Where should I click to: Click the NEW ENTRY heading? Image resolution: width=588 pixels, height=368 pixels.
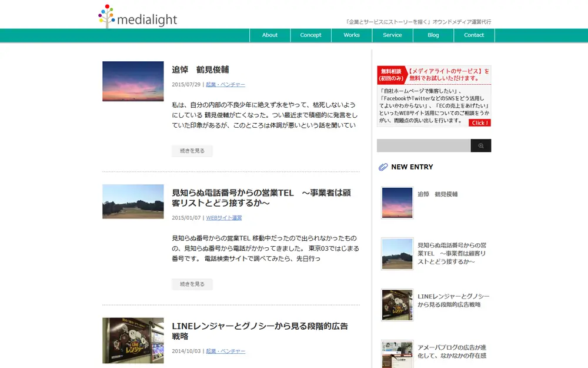click(412, 167)
